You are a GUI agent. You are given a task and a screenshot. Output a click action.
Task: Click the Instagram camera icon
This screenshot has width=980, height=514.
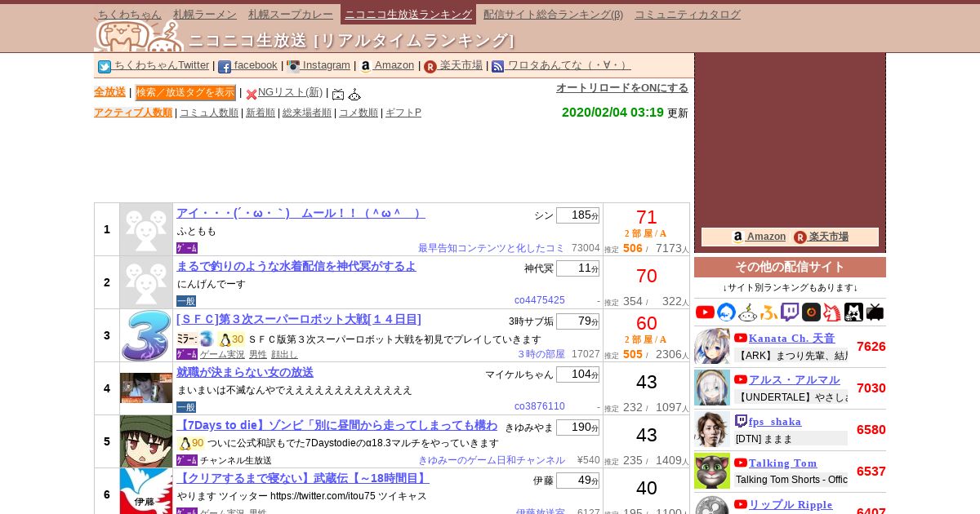293,67
